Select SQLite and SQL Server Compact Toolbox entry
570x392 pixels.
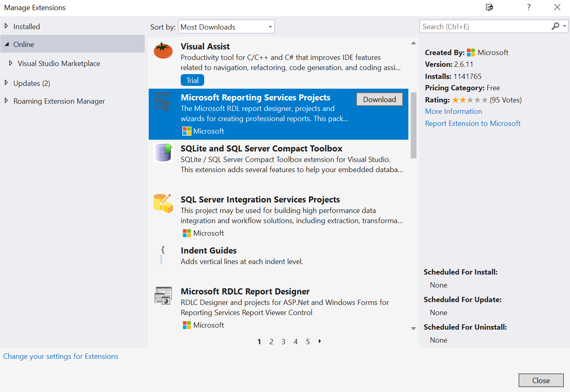pyautogui.click(x=278, y=165)
